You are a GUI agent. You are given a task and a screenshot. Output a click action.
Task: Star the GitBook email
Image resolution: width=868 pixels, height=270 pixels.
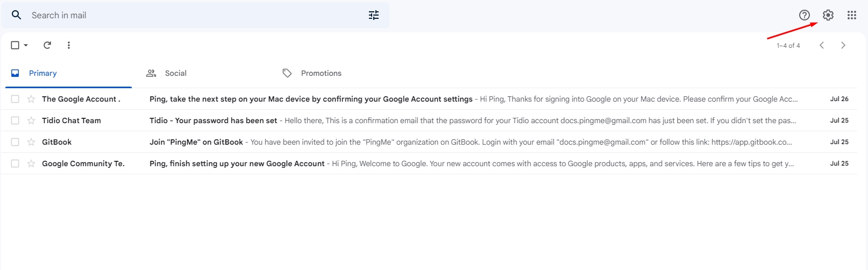(31, 142)
